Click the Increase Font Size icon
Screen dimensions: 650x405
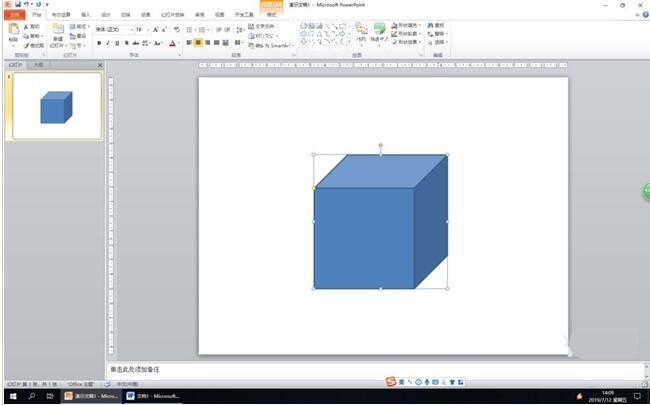pyautogui.click(x=155, y=29)
